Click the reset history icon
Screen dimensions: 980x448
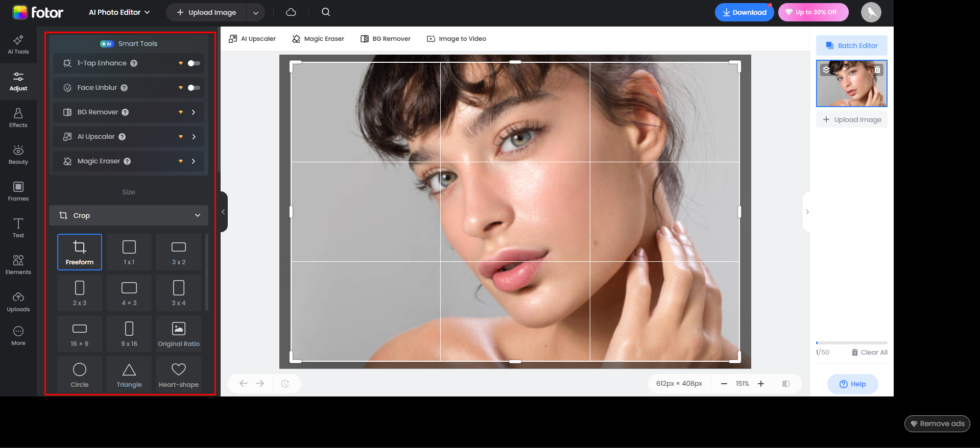(x=285, y=384)
